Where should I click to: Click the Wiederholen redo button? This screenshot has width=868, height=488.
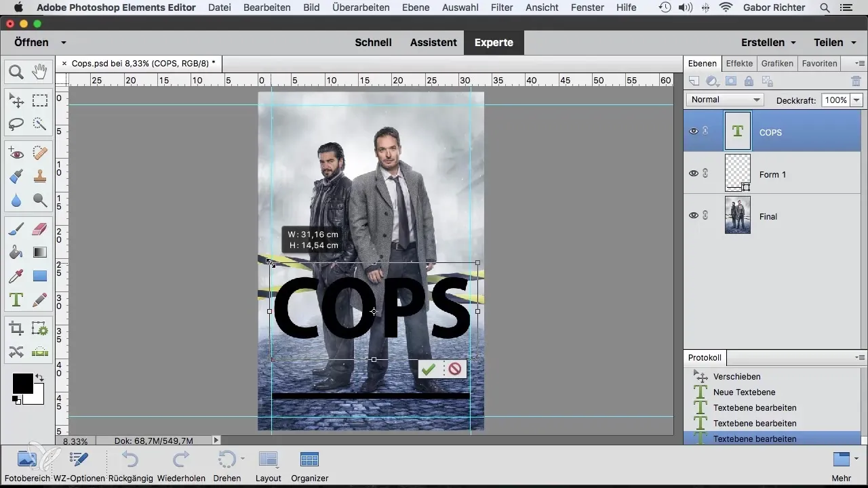[181, 466]
